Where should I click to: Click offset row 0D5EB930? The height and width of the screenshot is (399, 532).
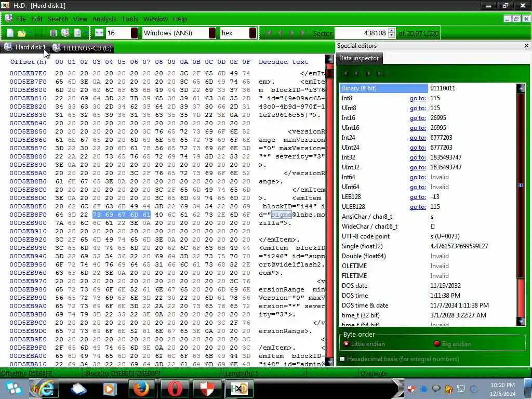pos(28,248)
